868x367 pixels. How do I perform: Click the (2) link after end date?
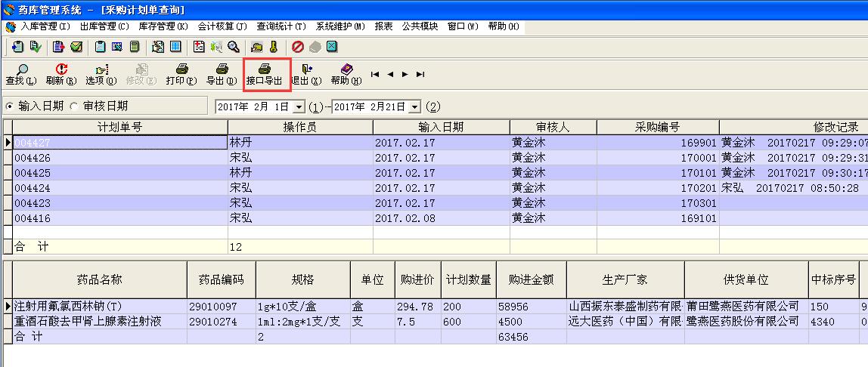click(433, 106)
